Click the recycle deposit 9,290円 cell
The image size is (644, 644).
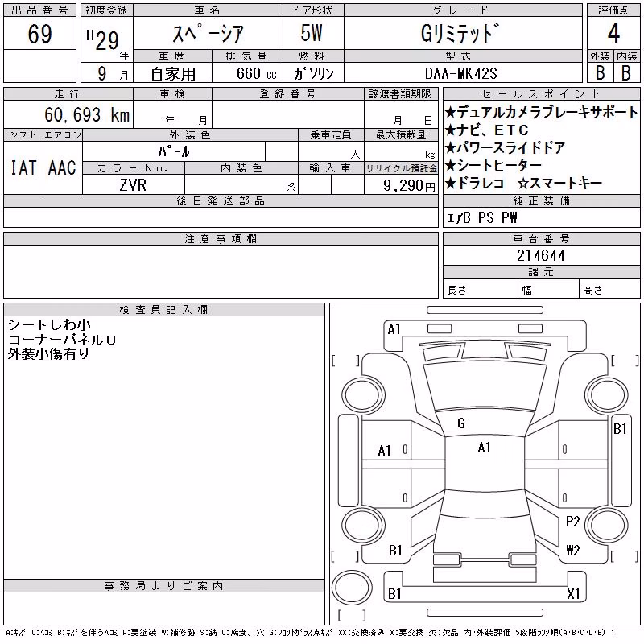tap(401, 185)
